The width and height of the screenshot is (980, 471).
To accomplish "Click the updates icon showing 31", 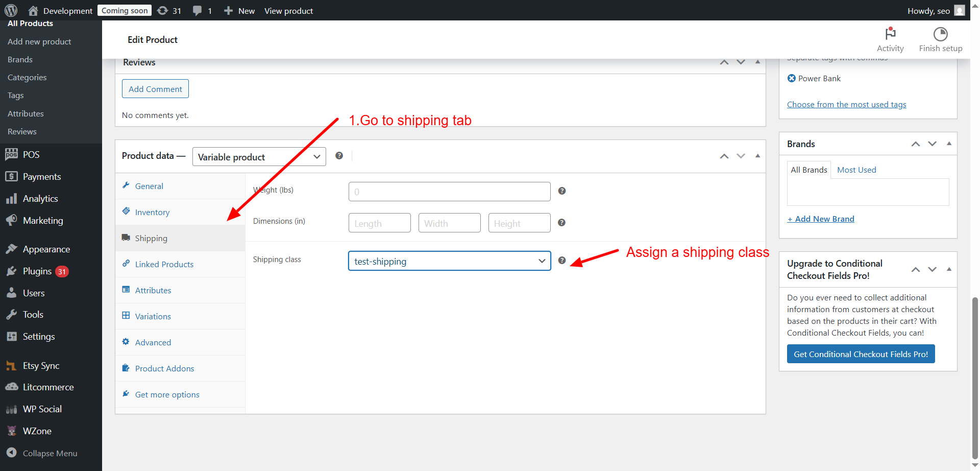I will (169, 11).
